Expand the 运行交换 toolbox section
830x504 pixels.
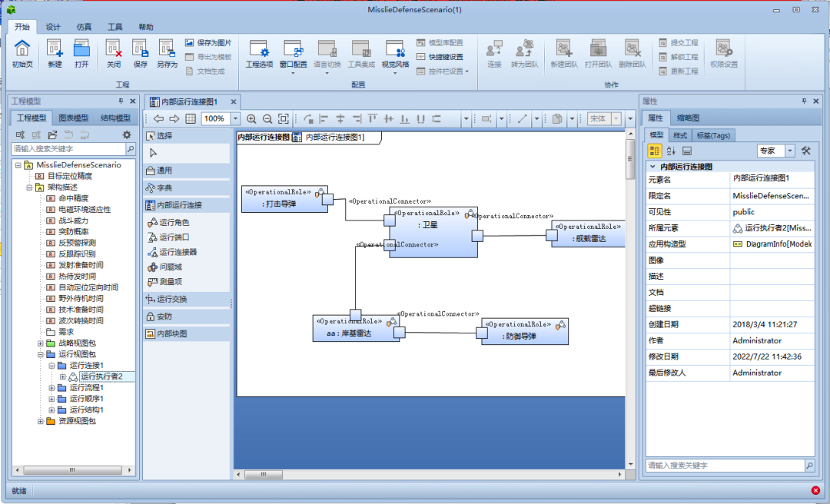coord(186,299)
